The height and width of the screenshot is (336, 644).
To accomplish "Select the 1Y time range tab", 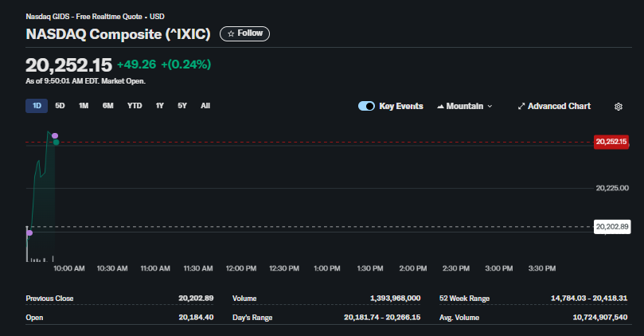I will (x=160, y=106).
